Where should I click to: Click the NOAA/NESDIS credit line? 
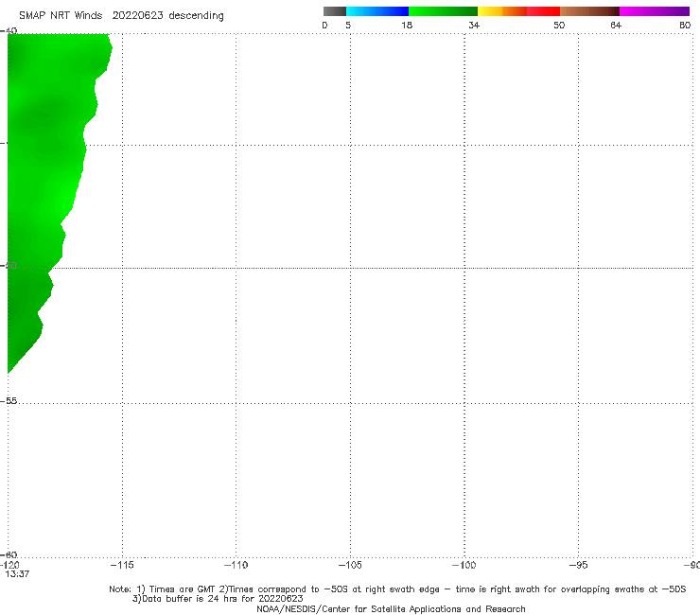391,609
